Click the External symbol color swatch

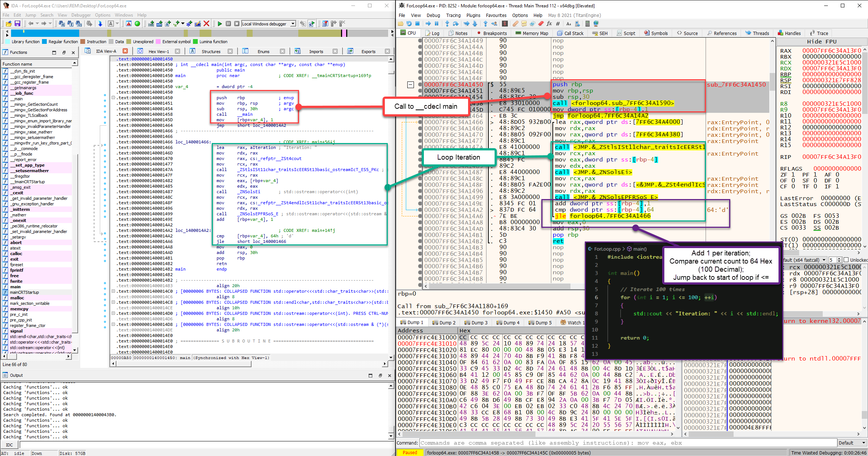click(x=158, y=42)
